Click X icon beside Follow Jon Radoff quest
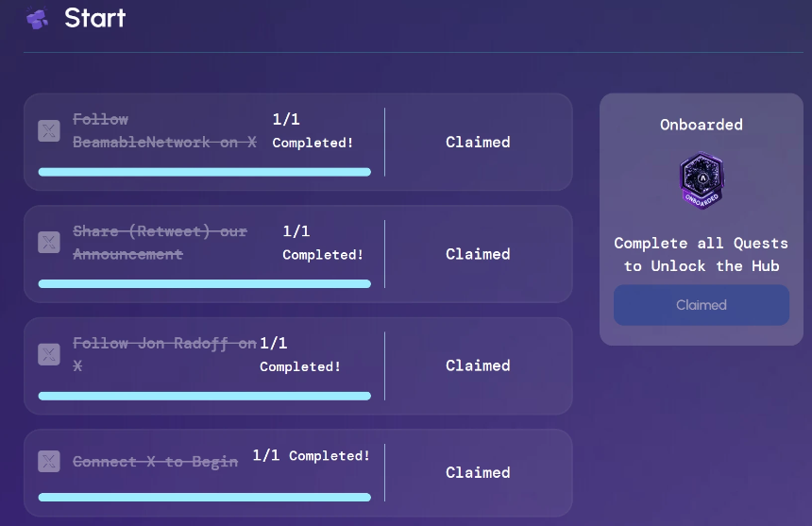The width and height of the screenshot is (812, 526). tap(49, 354)
